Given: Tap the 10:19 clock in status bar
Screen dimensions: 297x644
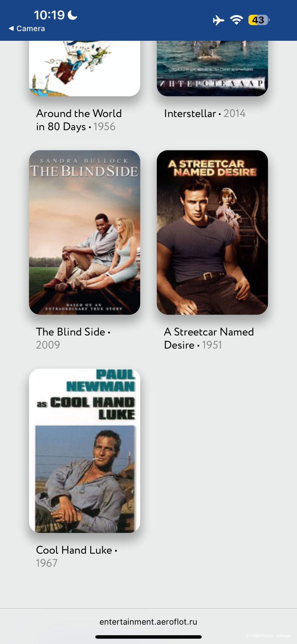Looking at the screenshot, I should coord(49,15).
